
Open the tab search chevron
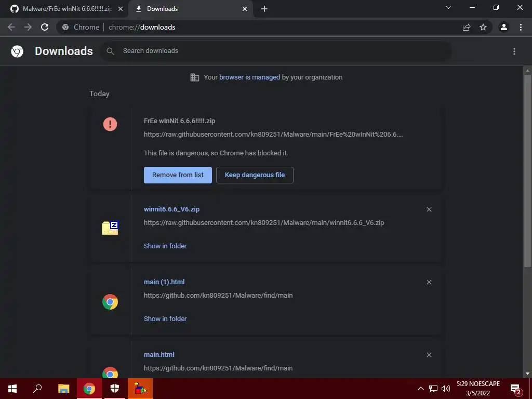(448, 7)
